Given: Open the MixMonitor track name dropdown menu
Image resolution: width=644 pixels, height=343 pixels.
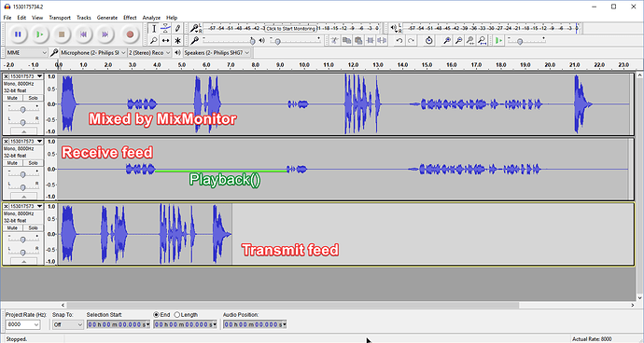Looking at the screenshot, I should 27,76.
